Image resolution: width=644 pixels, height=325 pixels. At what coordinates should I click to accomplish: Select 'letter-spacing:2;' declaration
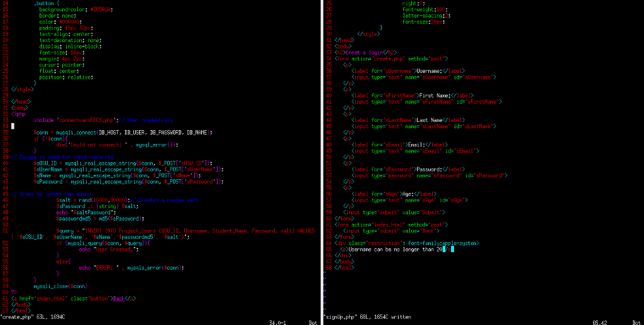[427, 16]
